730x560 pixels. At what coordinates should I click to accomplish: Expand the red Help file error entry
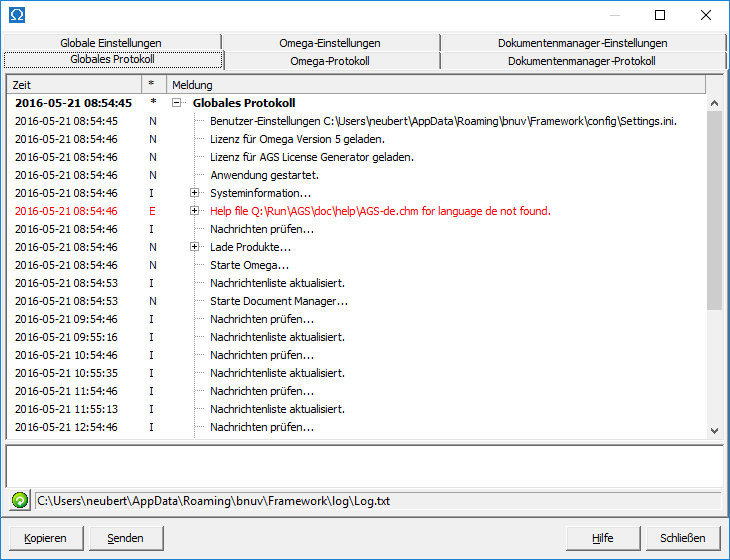tap(195, 211)
